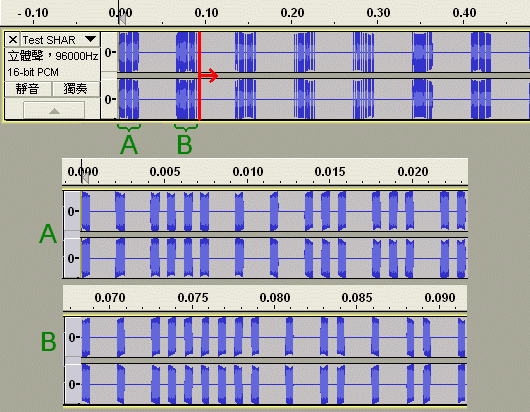Click the 0.090 mark on panel B ruler
Viewport: 530px width, 412px height.
coord(440,298)
